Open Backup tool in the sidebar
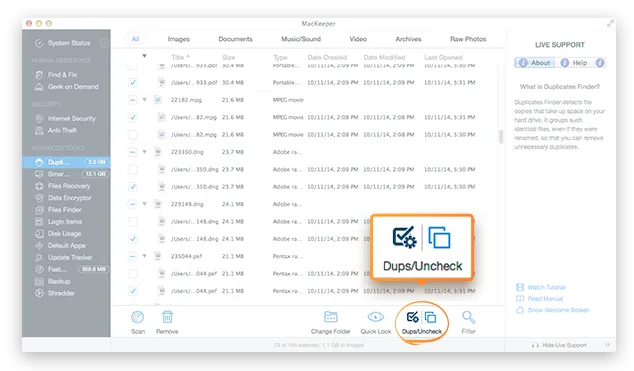 [x=53, y=281]
